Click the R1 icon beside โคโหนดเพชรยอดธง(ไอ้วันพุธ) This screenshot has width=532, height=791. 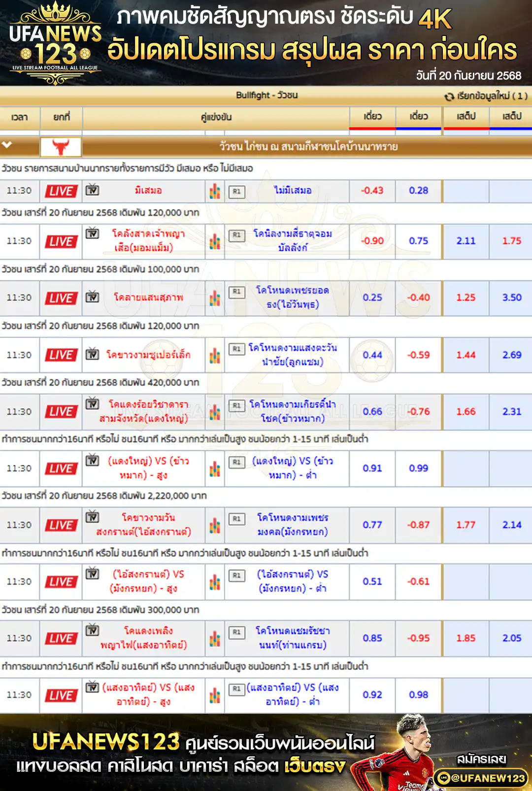coord(237,292)
